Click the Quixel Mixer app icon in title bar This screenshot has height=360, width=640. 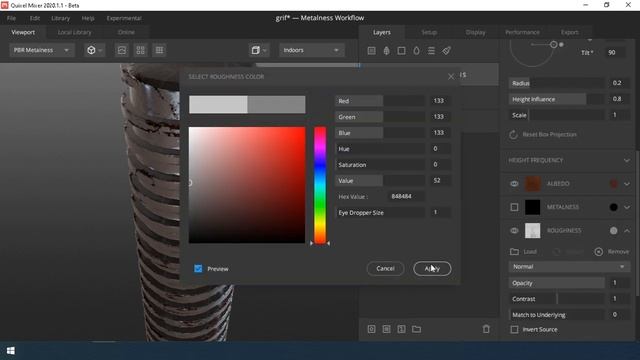click(x=4, y=5)
